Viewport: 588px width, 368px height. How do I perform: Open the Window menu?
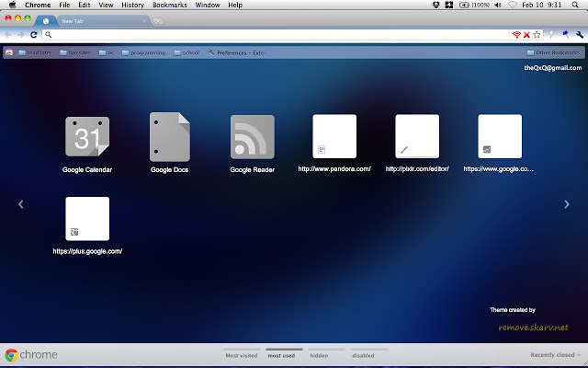[x=208, y=5]
